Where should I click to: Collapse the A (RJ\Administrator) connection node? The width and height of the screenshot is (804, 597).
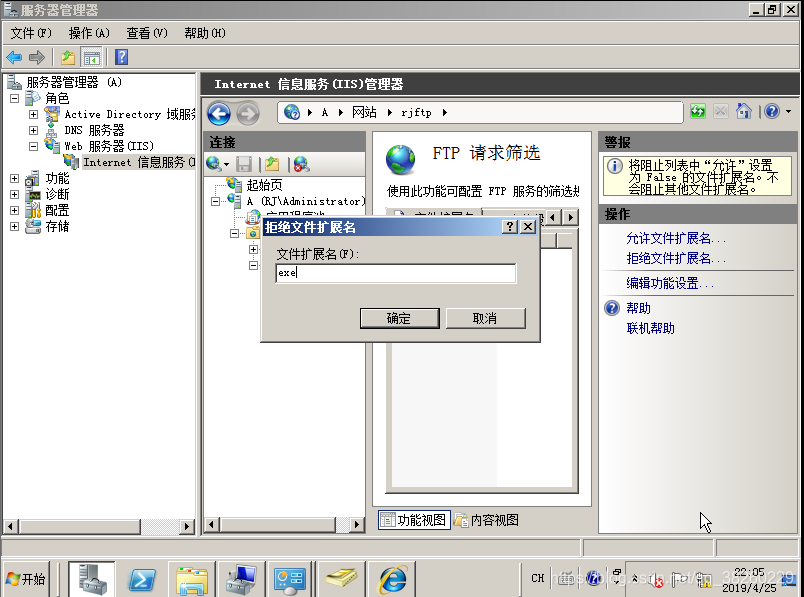[x=215, y=201]
